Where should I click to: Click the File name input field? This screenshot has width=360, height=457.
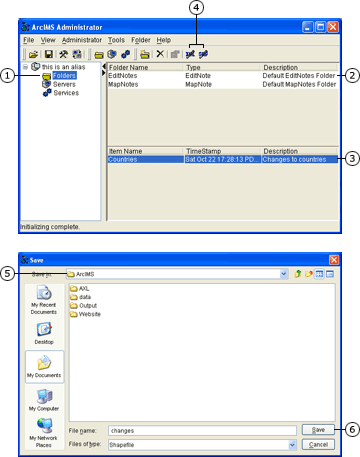(x=202, y=430)
